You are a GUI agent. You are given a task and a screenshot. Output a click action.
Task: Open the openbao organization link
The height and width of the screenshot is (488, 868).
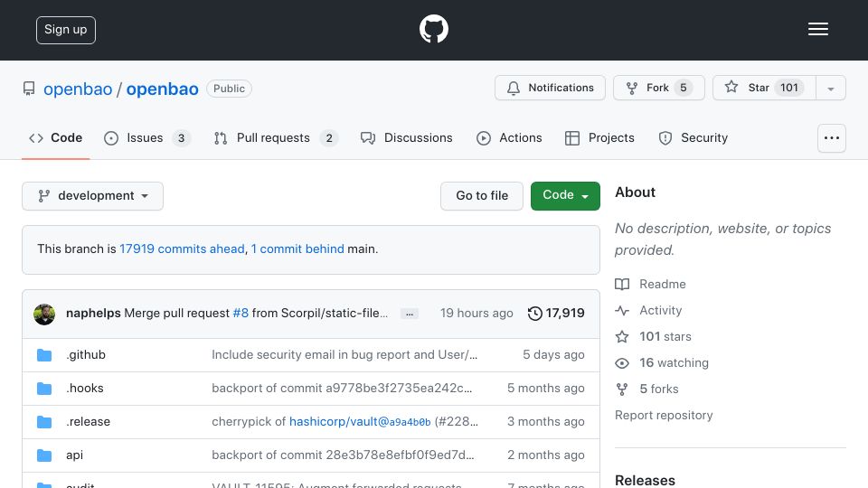(78, 89)
